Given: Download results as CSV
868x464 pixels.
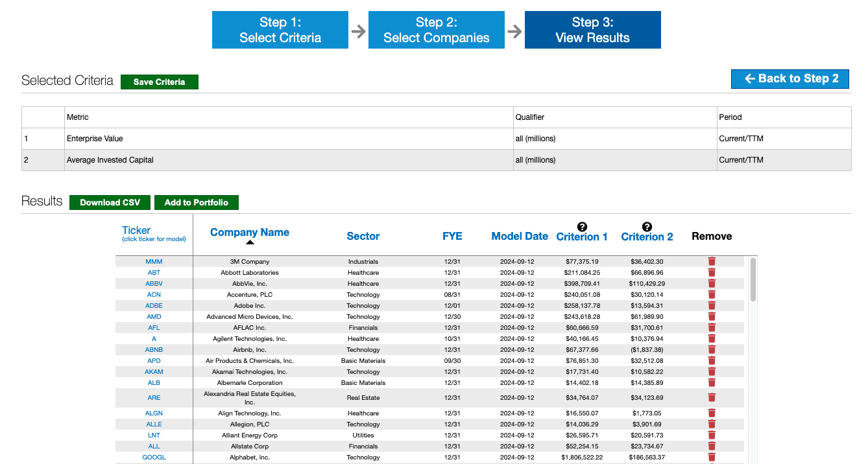Looking at the screenshot, I should pyautogui.click(x=110, y=203).
